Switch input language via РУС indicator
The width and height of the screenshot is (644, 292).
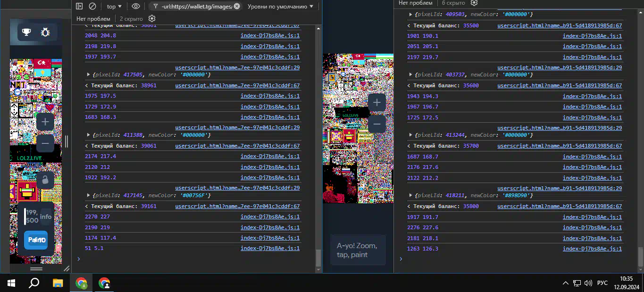click(602, 283)
